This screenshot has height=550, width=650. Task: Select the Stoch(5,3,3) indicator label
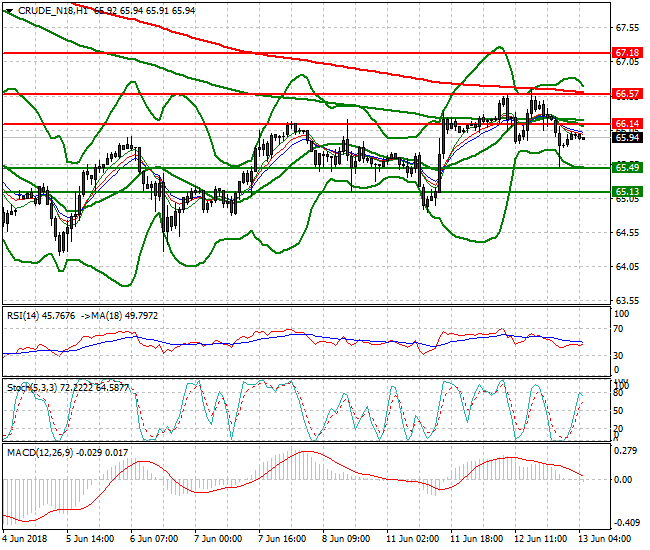(33, 388)
